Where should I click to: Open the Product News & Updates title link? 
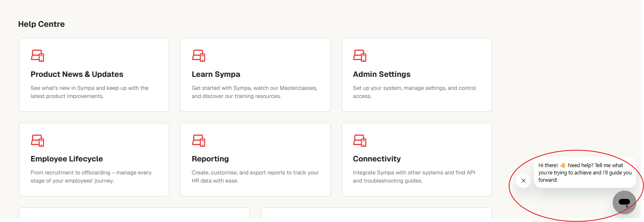(x=77, y=74)
